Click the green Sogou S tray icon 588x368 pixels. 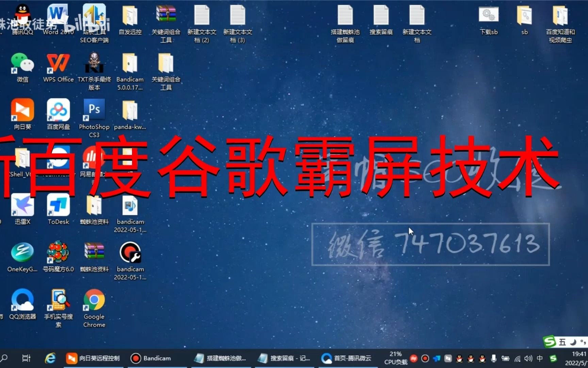[553, 358]
